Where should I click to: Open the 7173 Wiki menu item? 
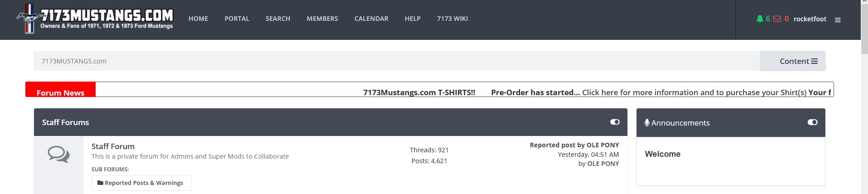coord(453,19)
